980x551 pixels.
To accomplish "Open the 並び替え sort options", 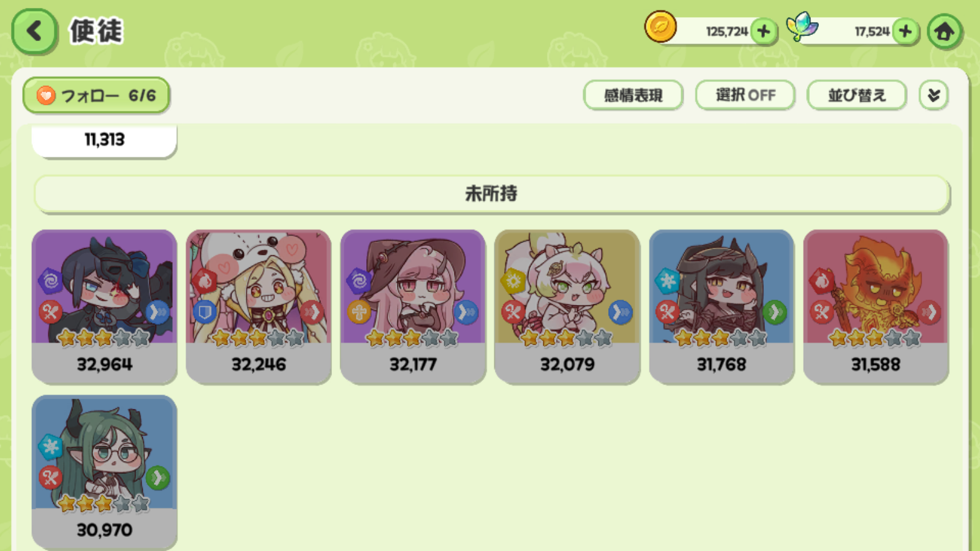I will 856,95.
